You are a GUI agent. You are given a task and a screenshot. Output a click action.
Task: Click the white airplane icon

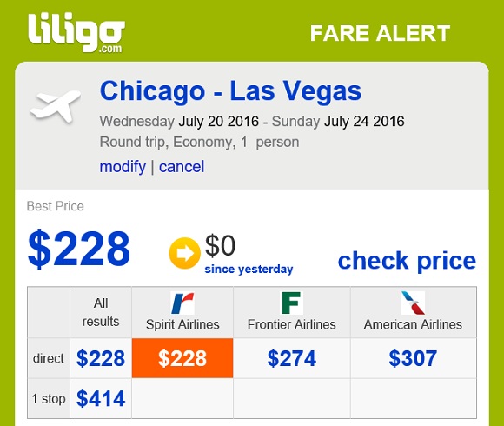[56, 106]
